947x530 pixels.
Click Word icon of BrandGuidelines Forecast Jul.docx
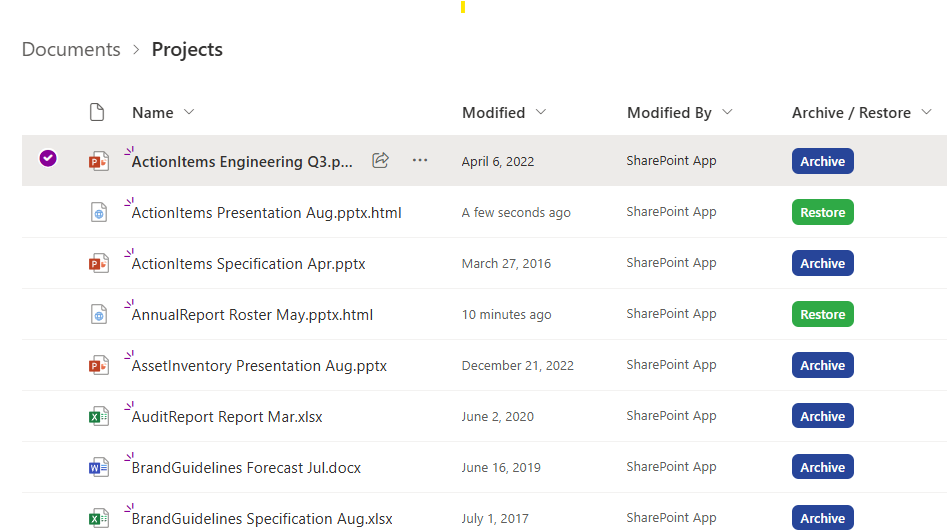pos(98,467)
